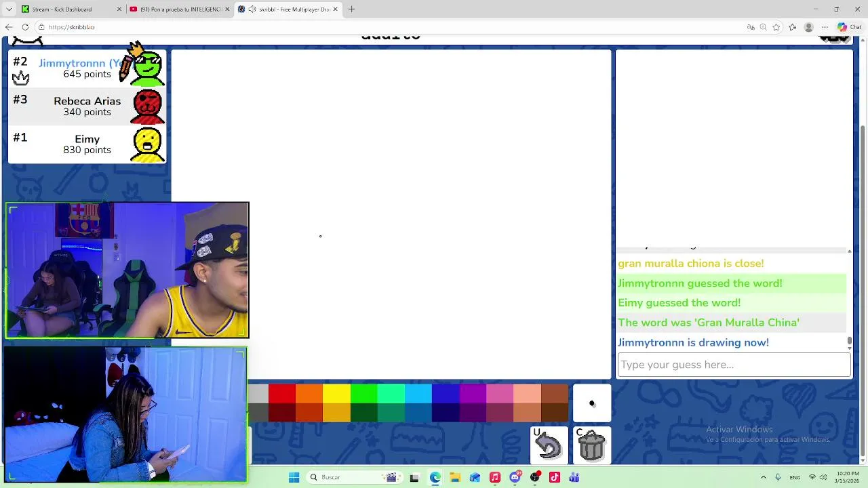This screenshot has width=868, height=488.
Task: Select the orange color swatch
Action: point(309,394)
